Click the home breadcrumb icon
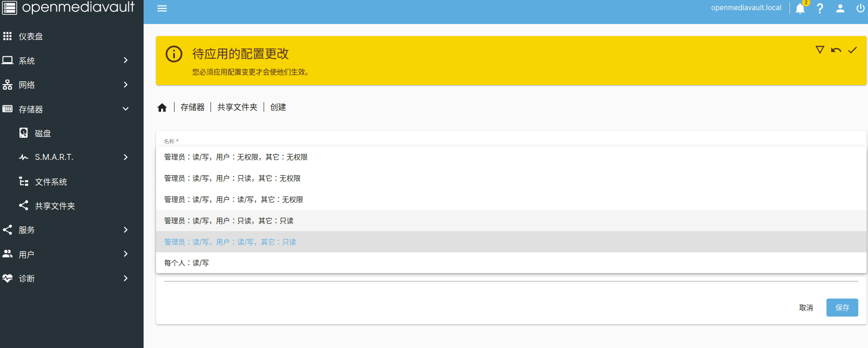This screenshot has width=868, height=348. coord(162,108)
